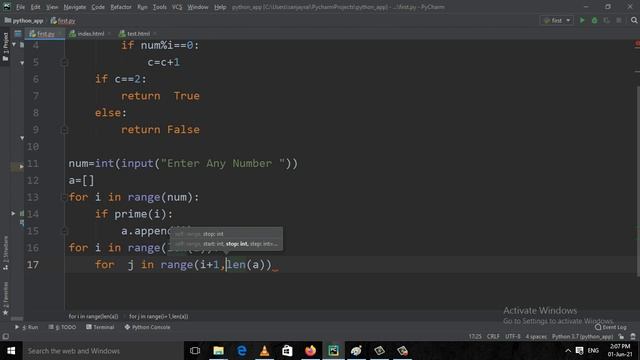Click the Stop square icon in run toolbar

click(x=619, y=20)
